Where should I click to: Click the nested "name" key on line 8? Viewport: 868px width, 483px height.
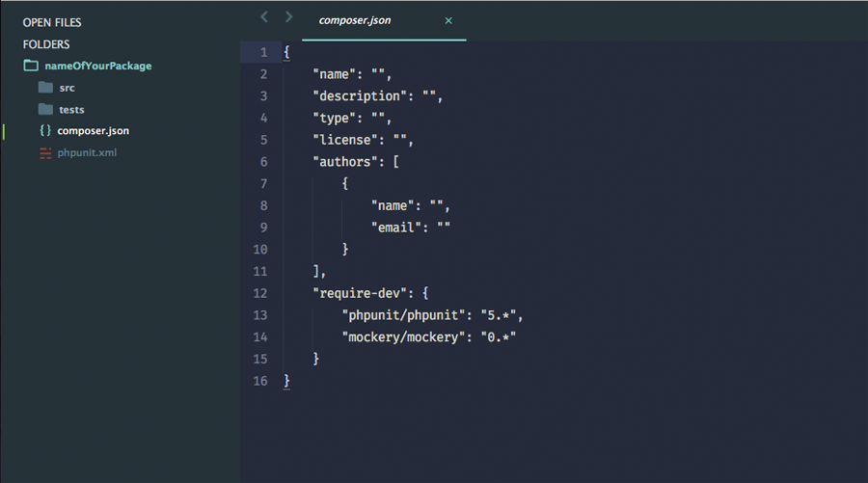point(393,205)
